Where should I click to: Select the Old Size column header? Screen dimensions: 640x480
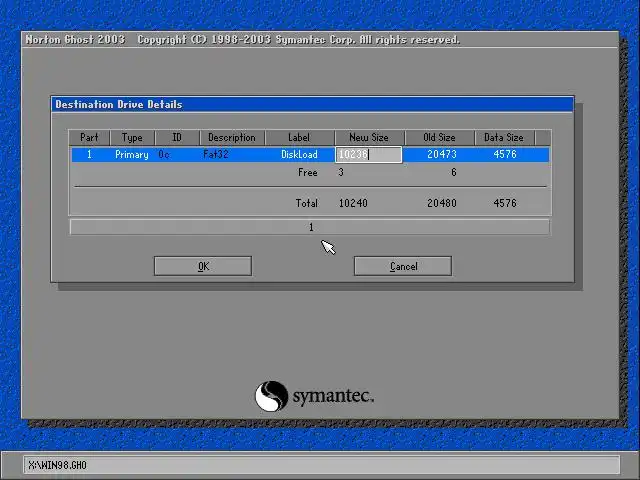click(x=440, y=138)
